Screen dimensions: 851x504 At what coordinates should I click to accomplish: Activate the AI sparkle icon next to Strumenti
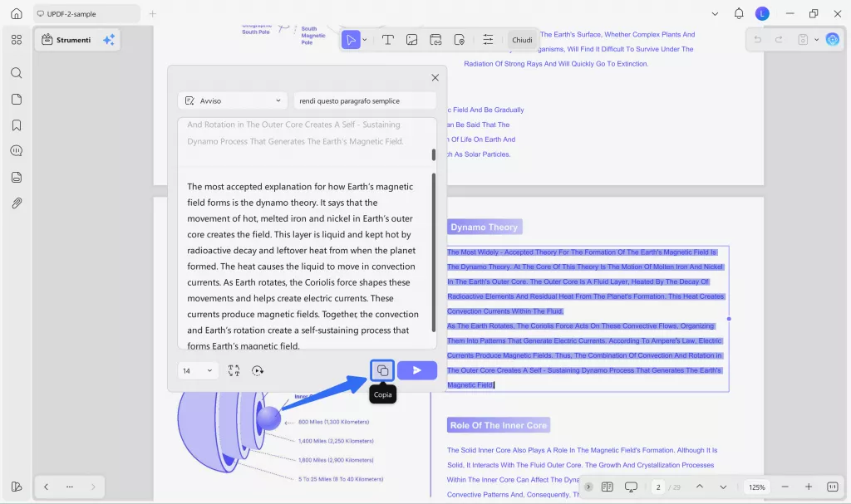coord(109,40)
